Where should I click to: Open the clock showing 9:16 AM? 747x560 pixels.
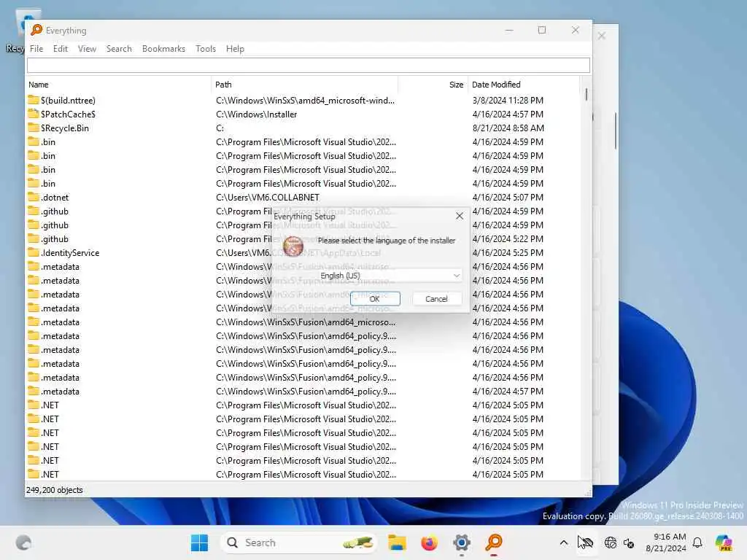(x=666, y=542)
